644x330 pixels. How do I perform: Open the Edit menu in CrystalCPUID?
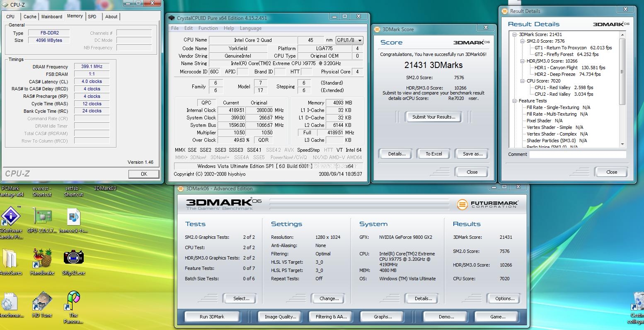tap(189, 28)
